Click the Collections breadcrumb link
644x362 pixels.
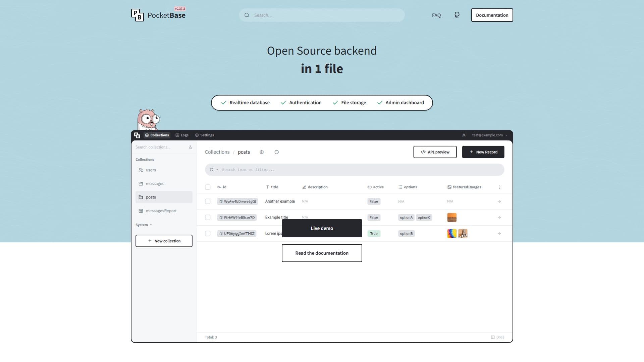(217, 152)
